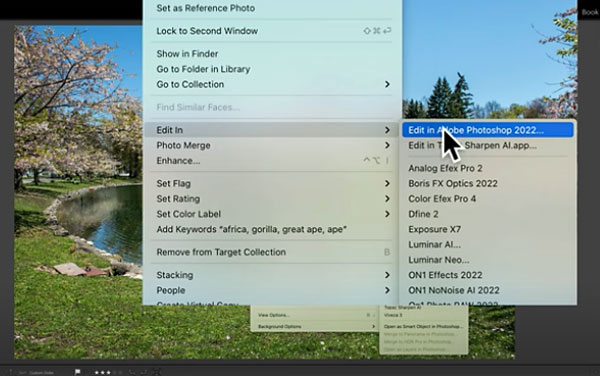Image resolution: width=600 pixels, height=376 pixels.
Task: Choose Boris FX Optics 2022
Action: tap(488, 184)
